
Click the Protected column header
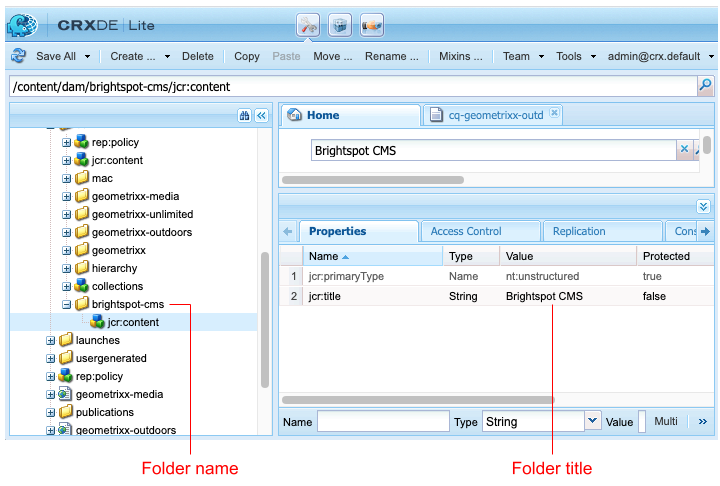pyautogui.click(x=675, y=256)
